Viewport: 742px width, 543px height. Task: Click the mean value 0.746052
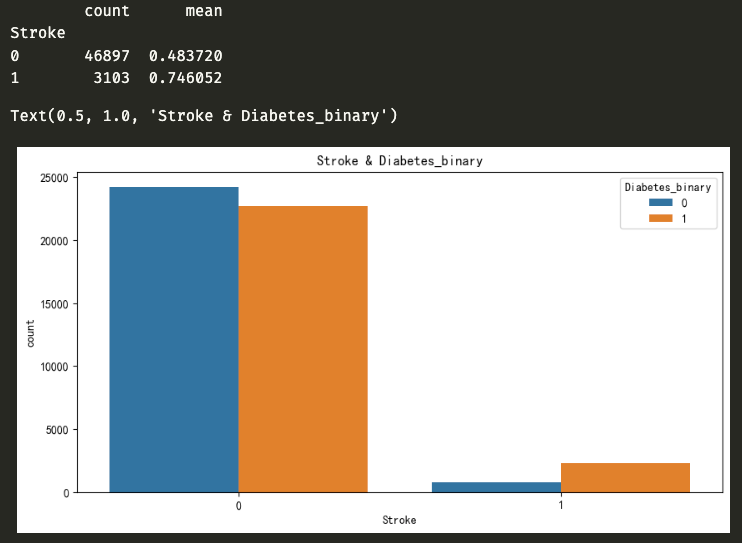click(x=186, y=78)
